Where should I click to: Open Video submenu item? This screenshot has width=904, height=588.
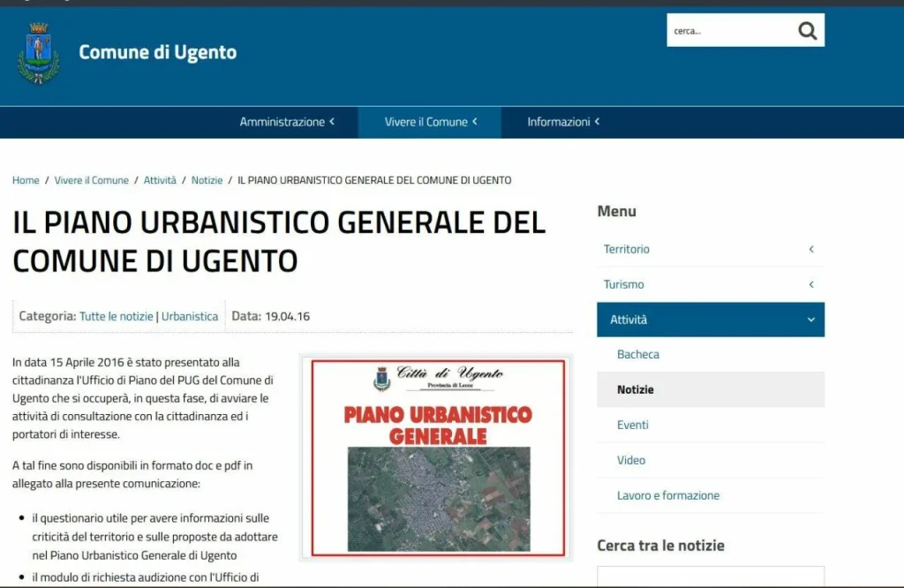click(631, 460)
